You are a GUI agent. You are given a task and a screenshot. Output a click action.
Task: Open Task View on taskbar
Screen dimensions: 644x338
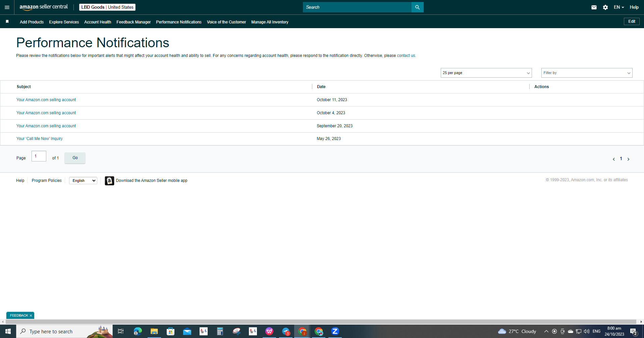click(x=121, y=331)
